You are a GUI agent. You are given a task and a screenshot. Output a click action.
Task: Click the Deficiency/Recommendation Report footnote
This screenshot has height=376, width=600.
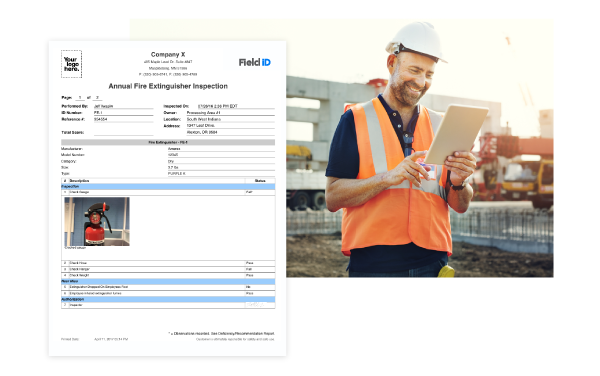[222, 334]
